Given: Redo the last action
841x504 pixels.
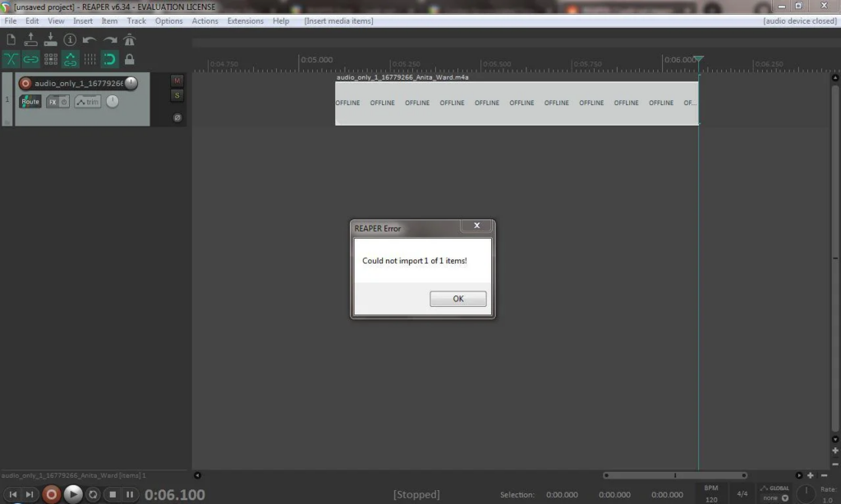Looking at the screenshot, I should pos(110,39).
